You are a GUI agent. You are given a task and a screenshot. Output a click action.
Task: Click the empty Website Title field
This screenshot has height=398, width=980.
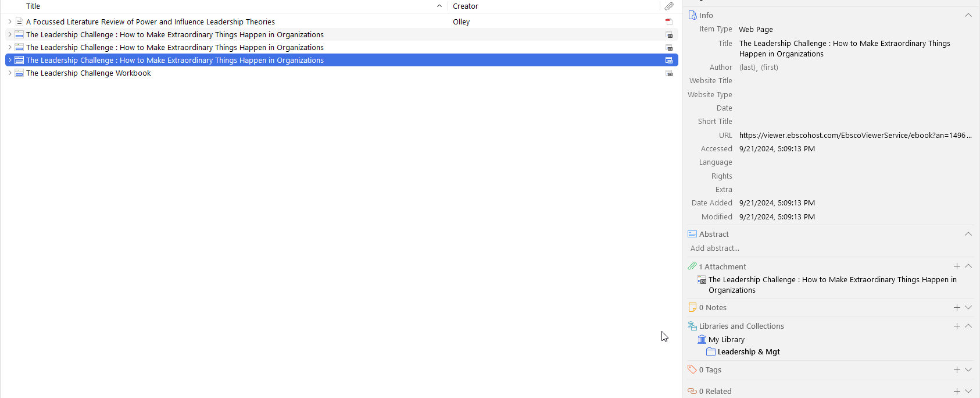(x=855, y=81)
